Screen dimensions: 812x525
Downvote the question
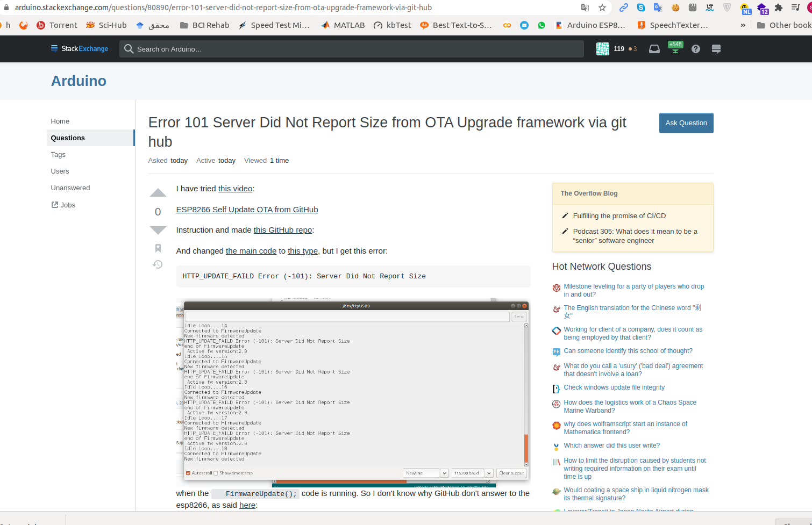158,231
